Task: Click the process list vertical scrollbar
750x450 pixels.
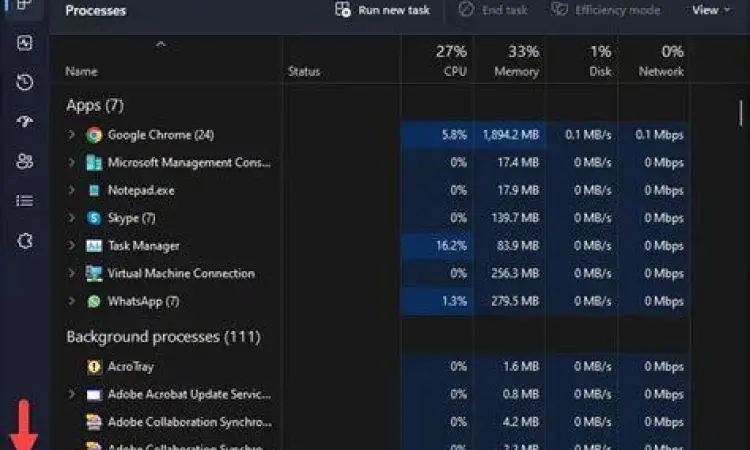Action: click(x=740, y=113)
